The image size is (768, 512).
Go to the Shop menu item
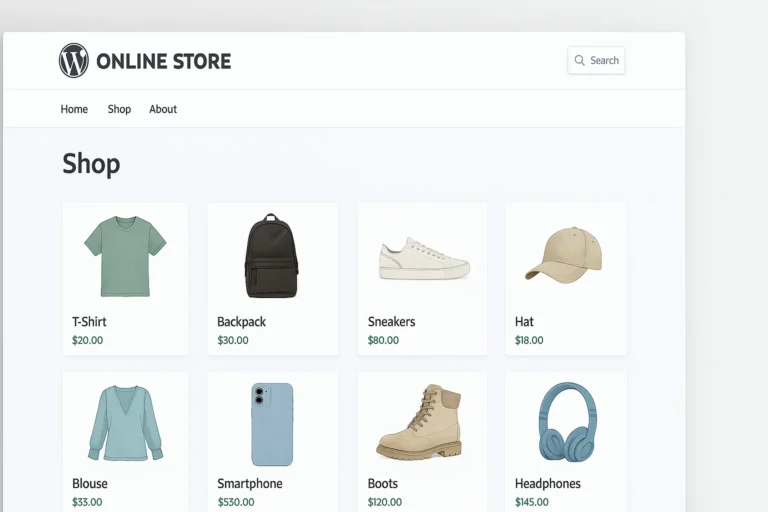click(119, 109)
